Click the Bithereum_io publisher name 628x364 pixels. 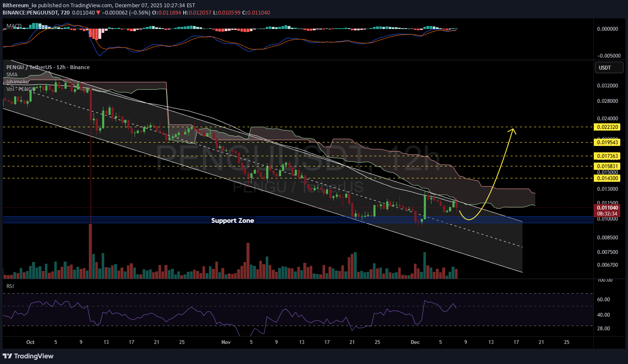pyautogui.click(x=20, y=6)
